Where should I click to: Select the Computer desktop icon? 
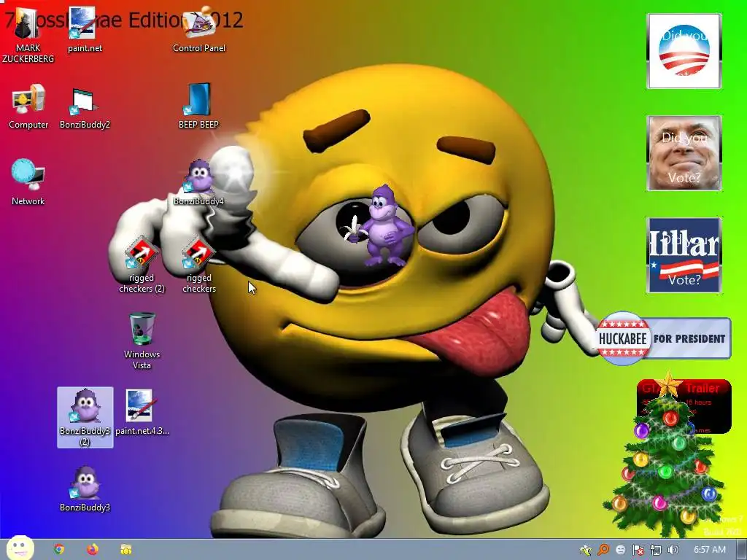click(x=28, y=106)
